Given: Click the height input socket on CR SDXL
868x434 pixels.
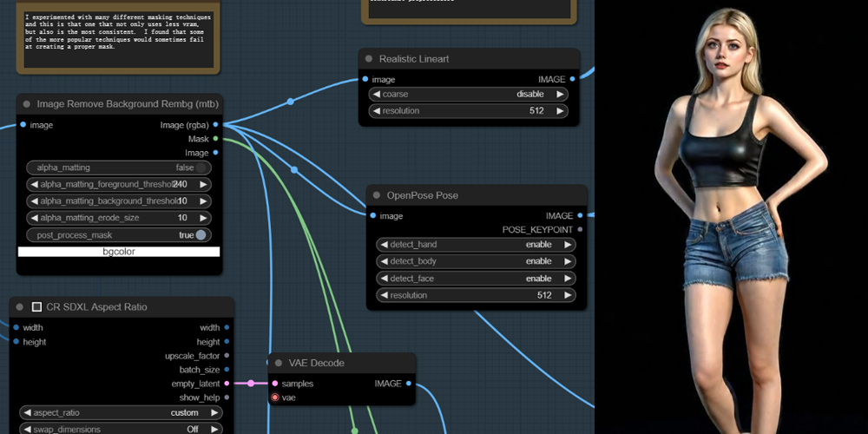Looking at the screenshot, I should pos(16,341).
